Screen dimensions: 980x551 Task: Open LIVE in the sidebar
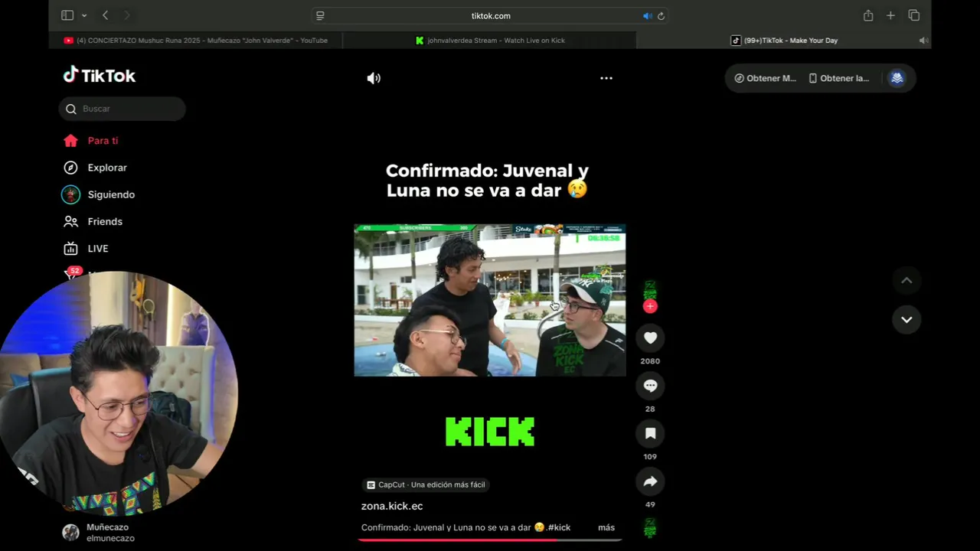[x=87, y=249]
